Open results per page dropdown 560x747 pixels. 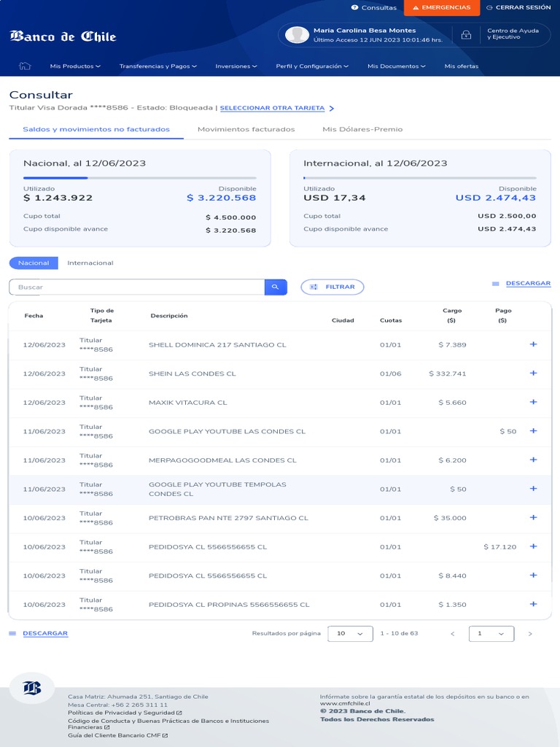(x=350, y=634)
